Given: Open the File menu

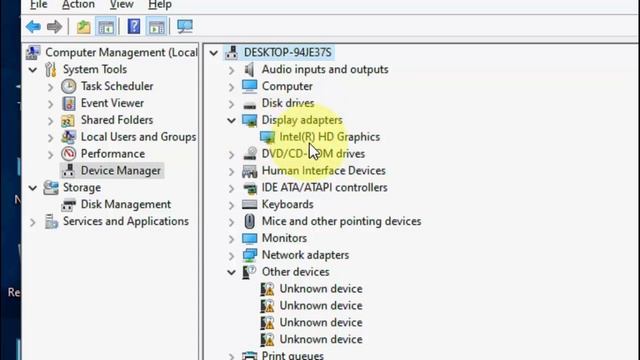Looking at the screenshot, I should click(x=38, y=5).
